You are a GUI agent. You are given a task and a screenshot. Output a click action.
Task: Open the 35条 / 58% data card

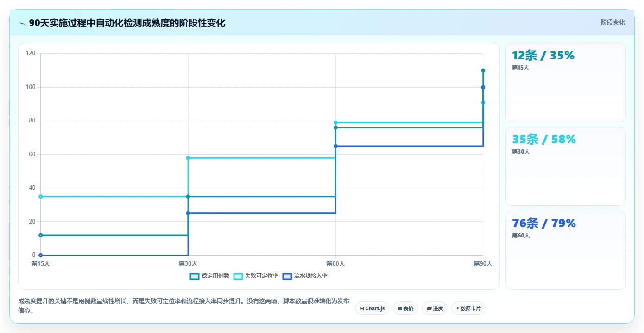tap(565, 166)
